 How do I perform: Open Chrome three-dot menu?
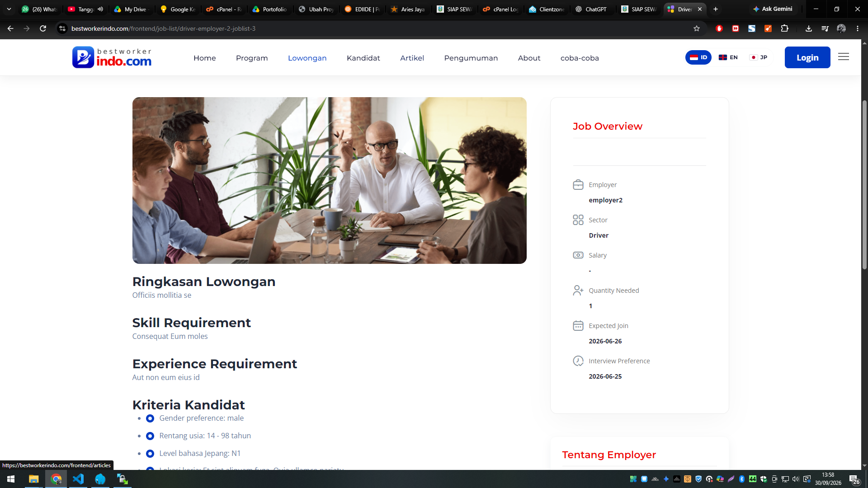858,28
